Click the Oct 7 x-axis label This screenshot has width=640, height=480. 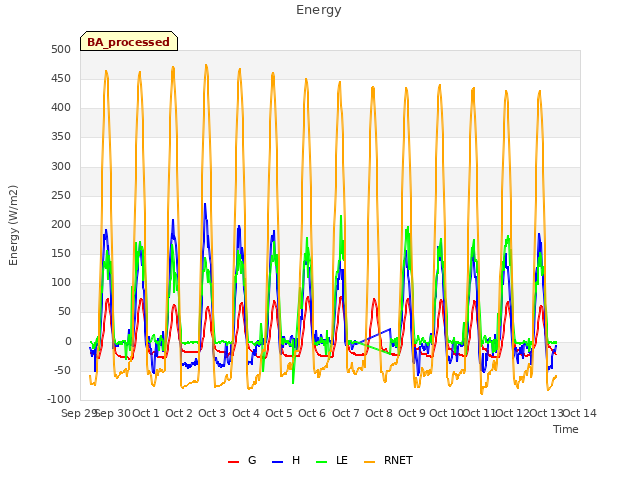point(346,413)
